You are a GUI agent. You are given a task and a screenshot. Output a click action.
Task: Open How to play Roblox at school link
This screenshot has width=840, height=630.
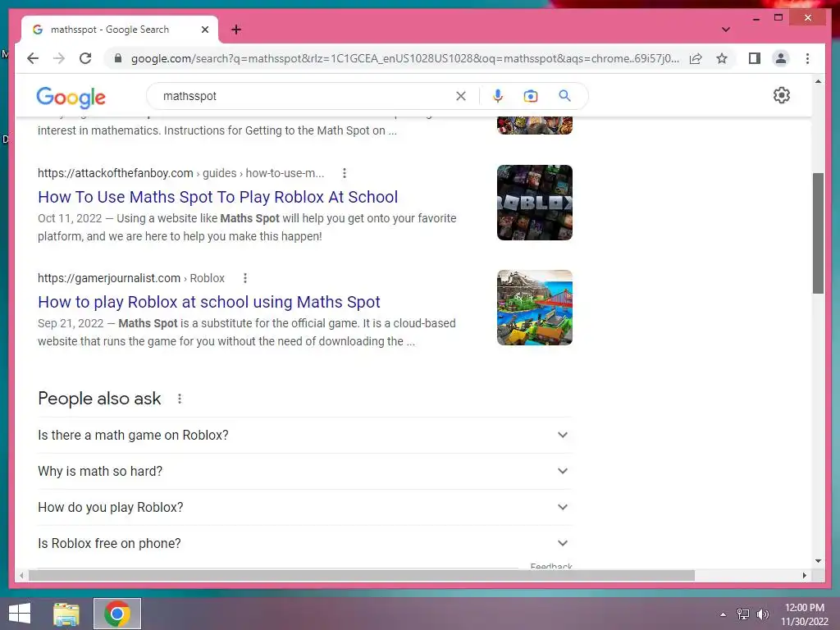click(209, 302)
